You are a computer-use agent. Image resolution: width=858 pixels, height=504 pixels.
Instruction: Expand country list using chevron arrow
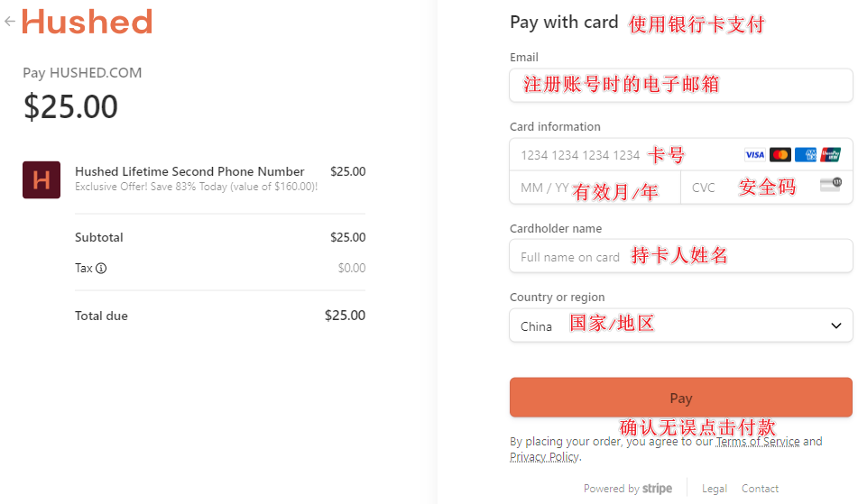pos(836,325)
